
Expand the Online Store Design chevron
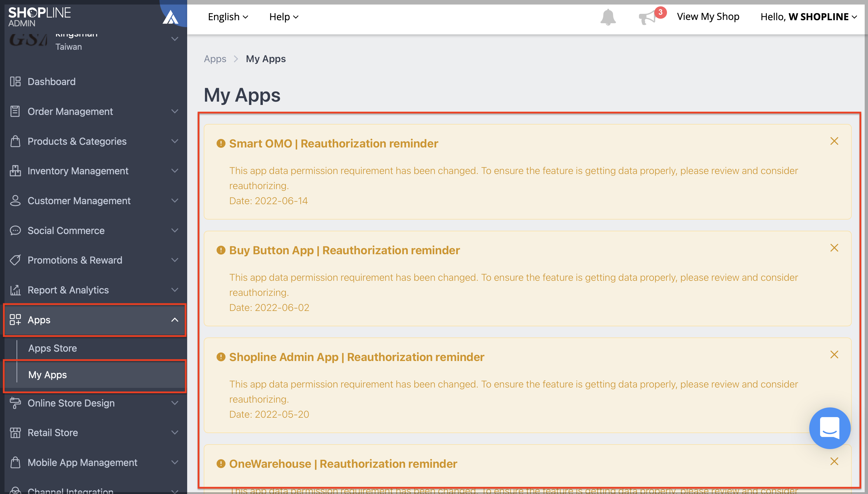pos(175,403)
